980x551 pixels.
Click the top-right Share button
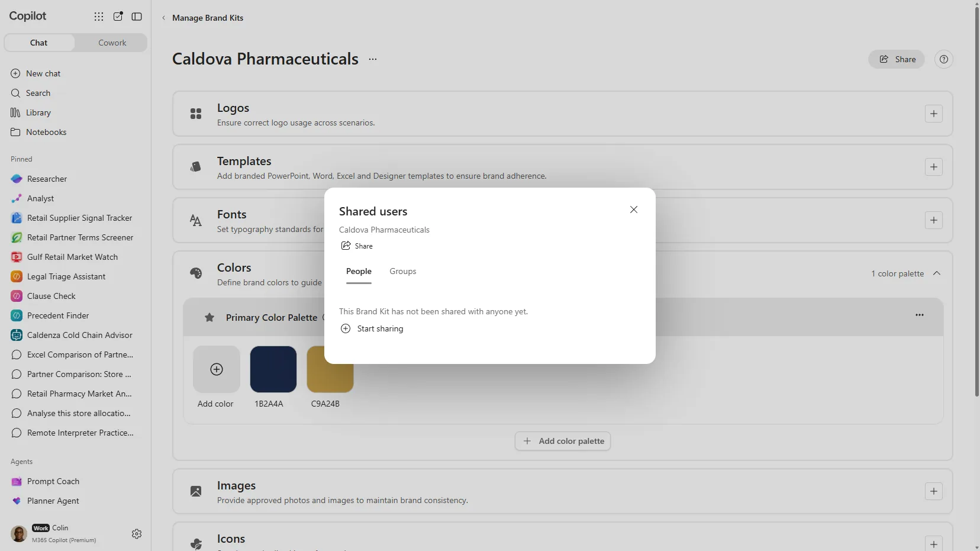[897, 59]
